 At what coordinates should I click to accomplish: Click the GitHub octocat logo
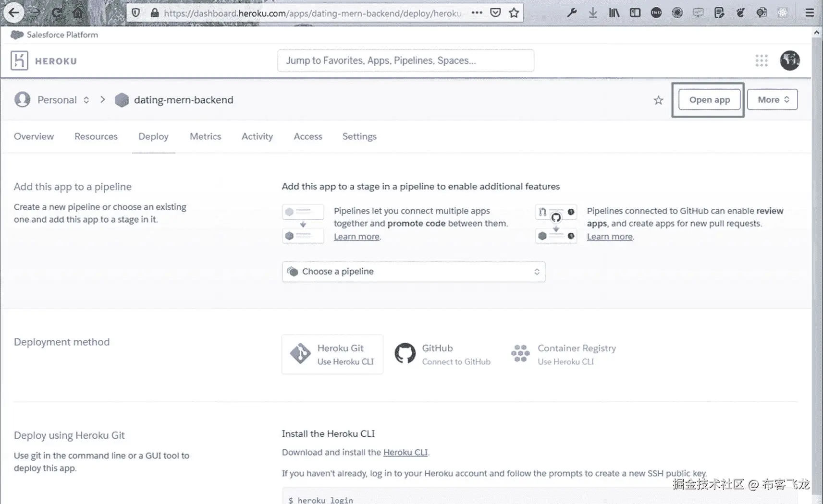pyautogui.click(x=405, y=354)
